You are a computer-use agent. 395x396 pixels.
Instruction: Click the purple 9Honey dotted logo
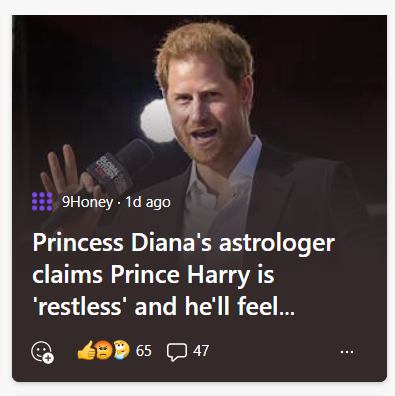[42, 202]
